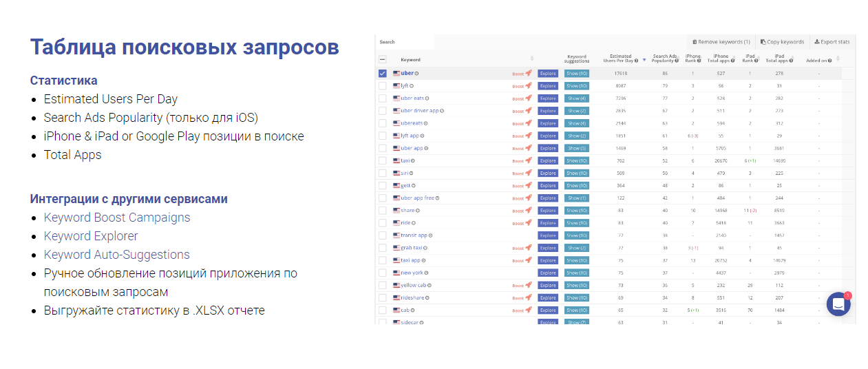Expand Show (1) suggestions for uber app free
Image resolution: width=868 pixels, height=369 pixels.
(576, 198)
